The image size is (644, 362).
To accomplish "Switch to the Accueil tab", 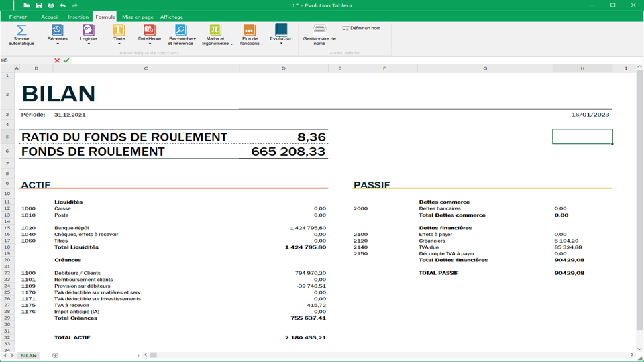I will tap(50, 17).
